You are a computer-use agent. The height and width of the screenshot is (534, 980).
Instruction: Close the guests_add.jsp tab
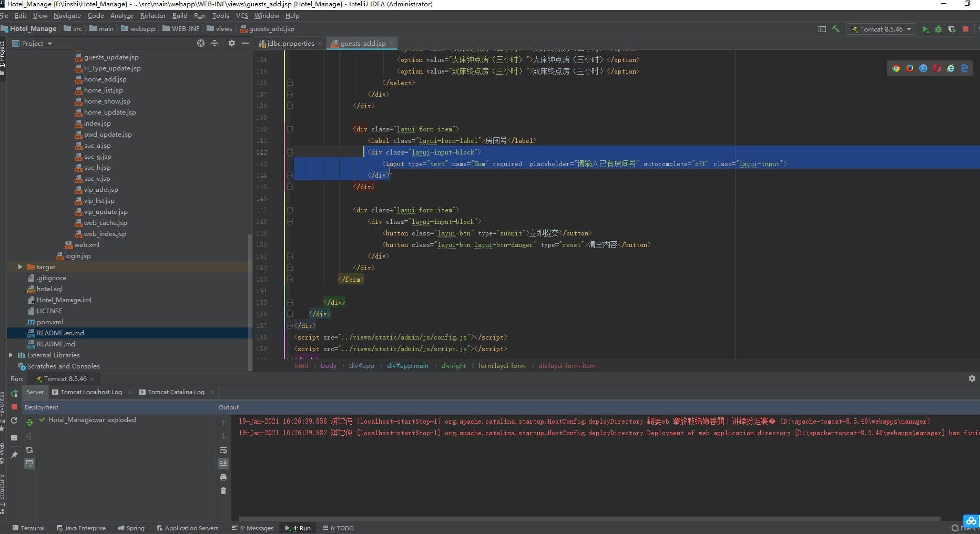(x=392, y=44)
